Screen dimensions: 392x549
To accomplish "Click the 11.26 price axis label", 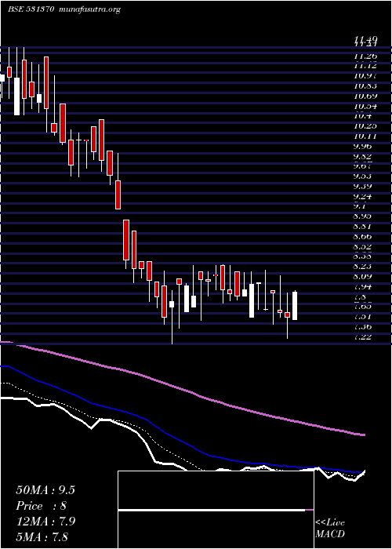I will (365, 56).
